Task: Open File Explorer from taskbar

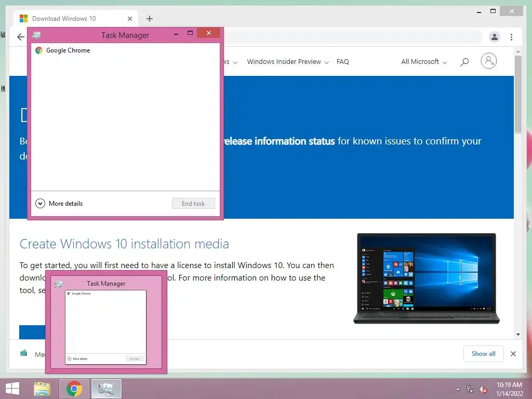Action: 42,389
